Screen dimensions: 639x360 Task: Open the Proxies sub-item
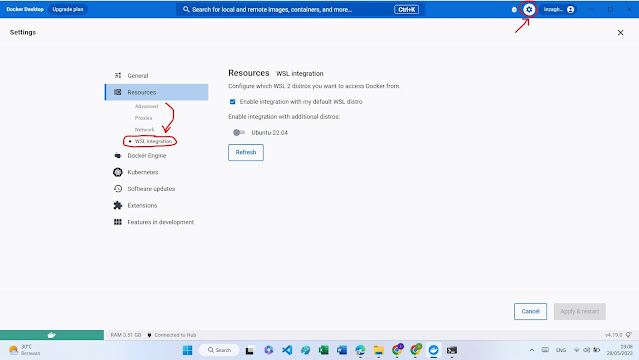pyautogui.click(x=143, y=118)
